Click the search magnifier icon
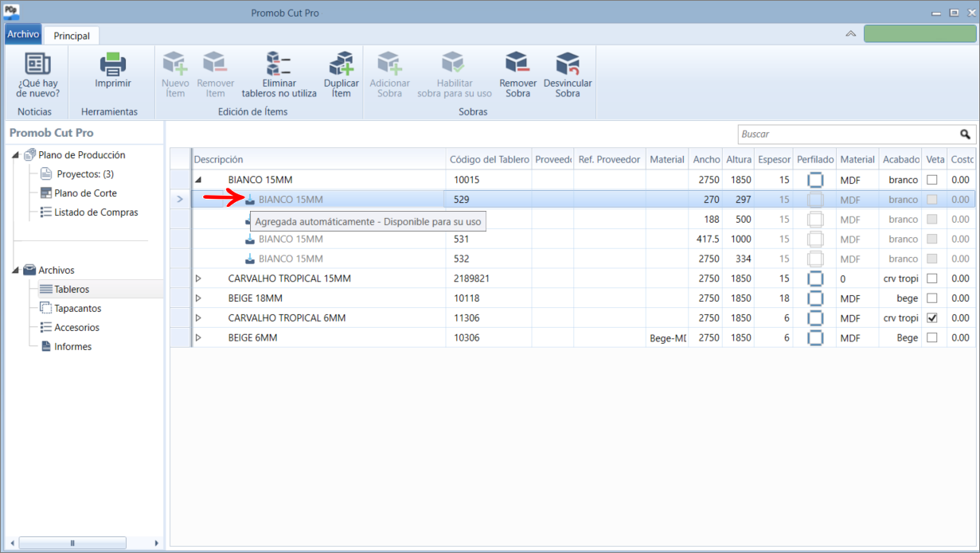 point(965,134)
